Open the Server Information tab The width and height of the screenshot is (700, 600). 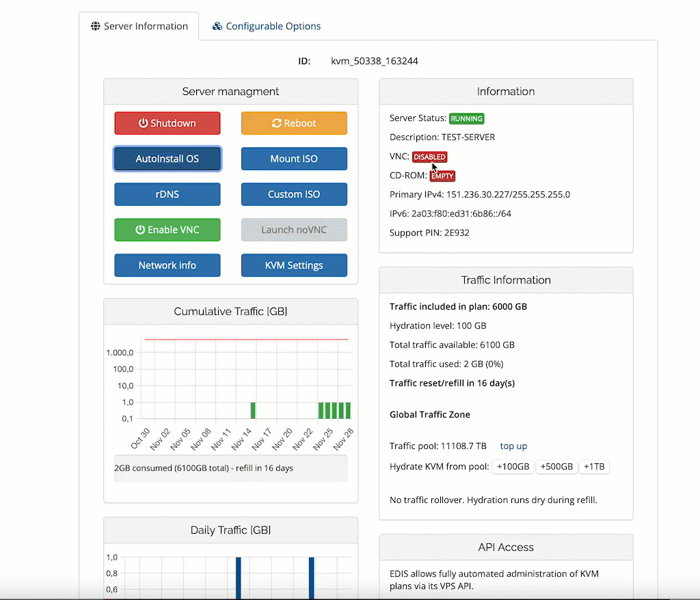click(x=139, y=27)
